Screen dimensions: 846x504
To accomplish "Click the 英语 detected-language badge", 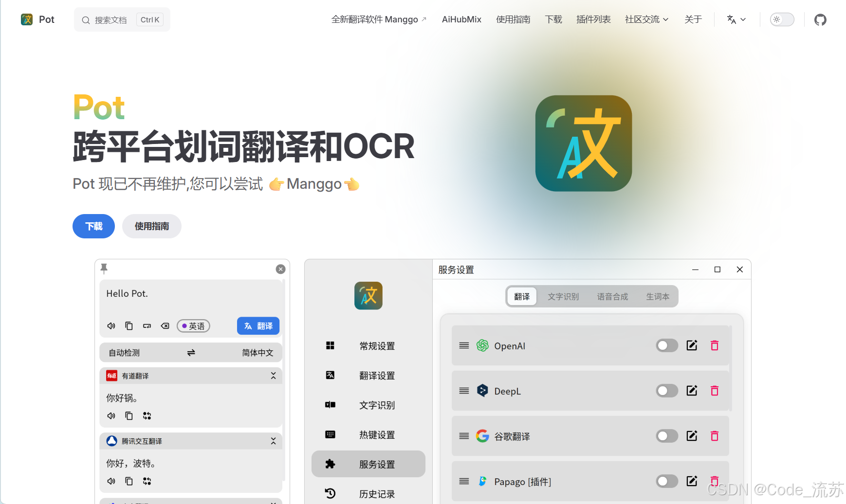I will tap(193, 326).
